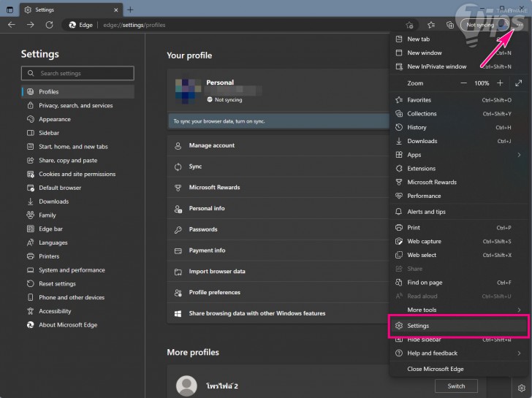This screenshot has width=532, height=398.
Task: Choose Print from the menu
Action: pyautogui.click(x=459, y=227)
